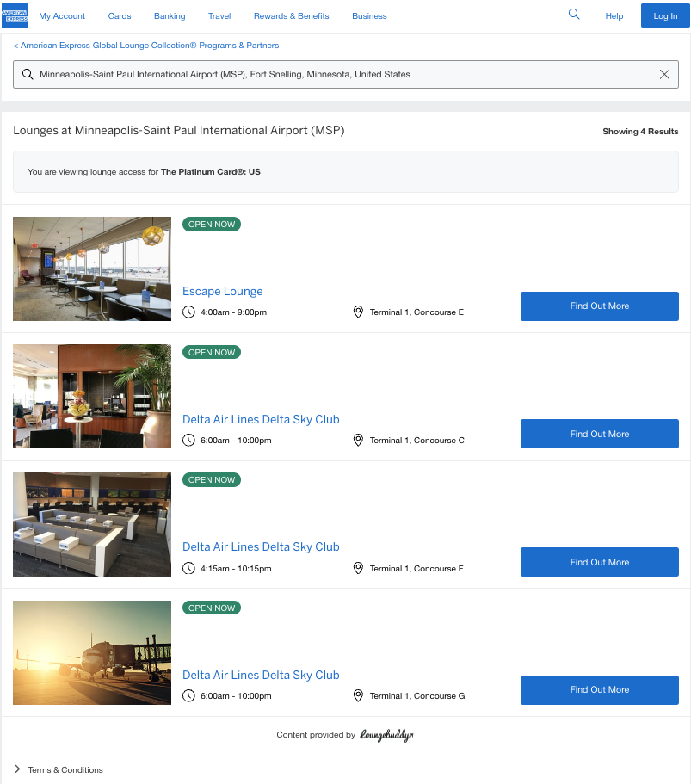This screenshot has height=784, width=691.
Task: Click the location pin for Terminal 1 Concourse E
Action: (358, 312)
